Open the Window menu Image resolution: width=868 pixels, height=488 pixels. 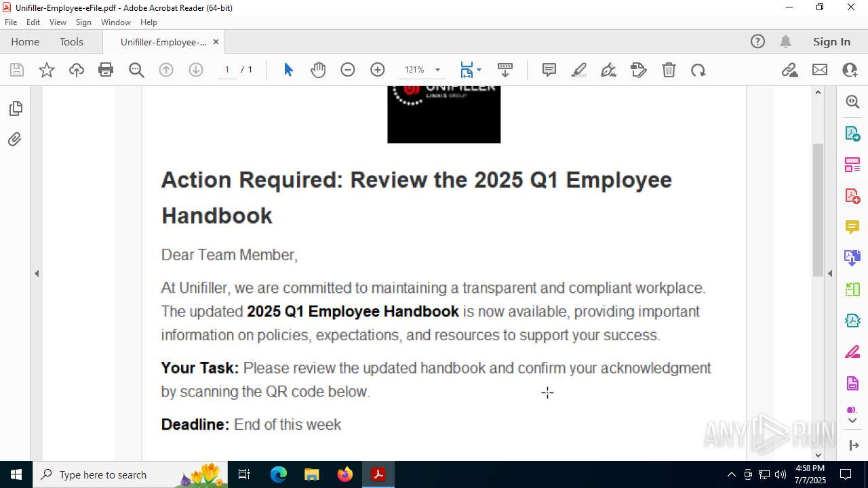[116, 22]
